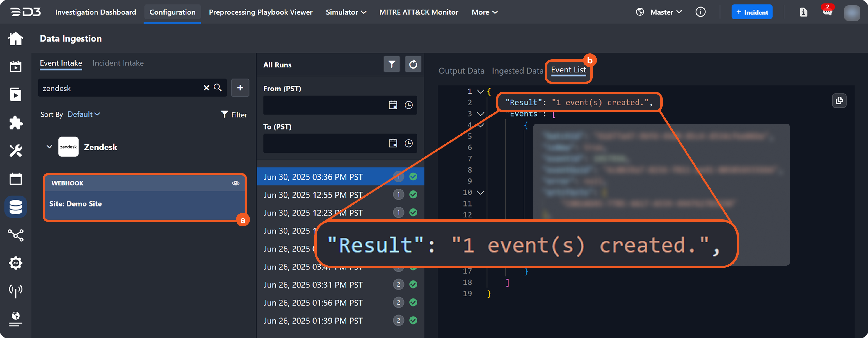
Task: Click the D3 logo in the header
Action: pyautogui.click(x=26, y=12)
